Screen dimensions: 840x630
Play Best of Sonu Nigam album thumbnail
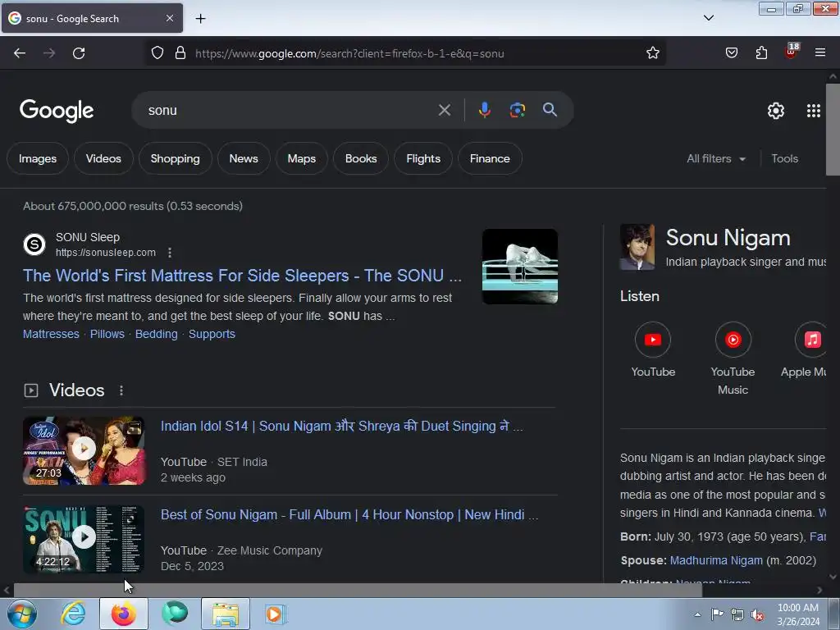(84, 538)
